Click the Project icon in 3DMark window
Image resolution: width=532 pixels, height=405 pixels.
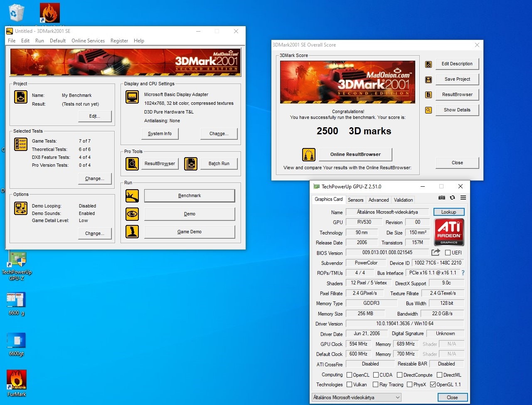click(x=21, y=97)
